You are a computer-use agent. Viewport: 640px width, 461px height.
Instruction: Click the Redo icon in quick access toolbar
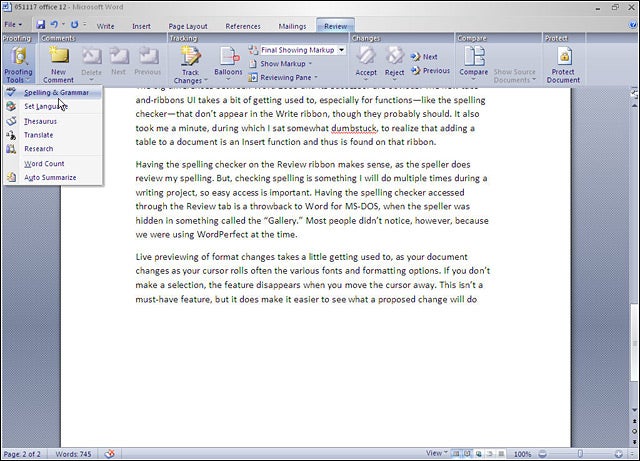(x=74, y=24)
